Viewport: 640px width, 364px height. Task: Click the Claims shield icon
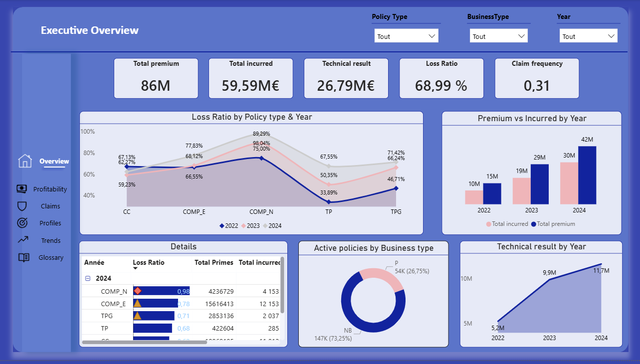(x=22, y=206)
